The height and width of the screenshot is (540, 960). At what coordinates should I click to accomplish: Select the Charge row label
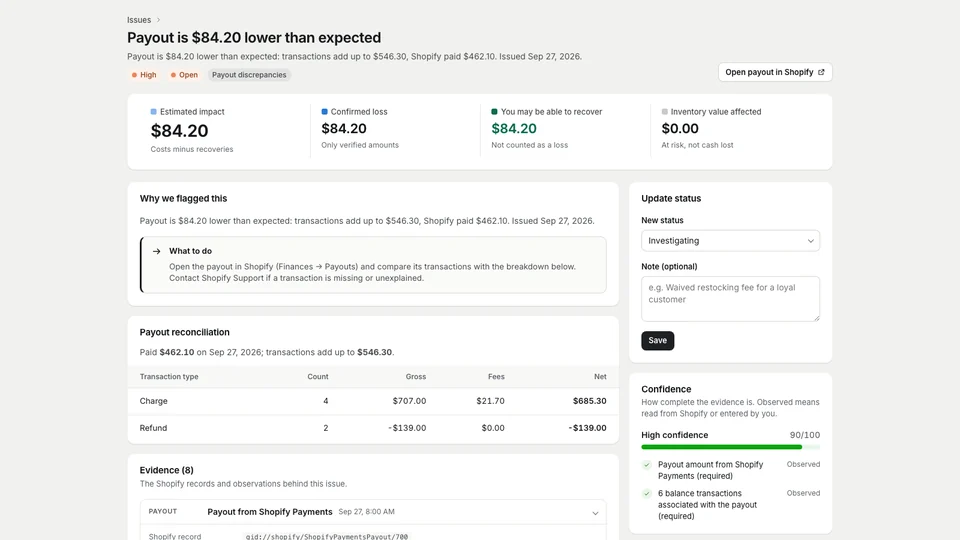[154, 401]
